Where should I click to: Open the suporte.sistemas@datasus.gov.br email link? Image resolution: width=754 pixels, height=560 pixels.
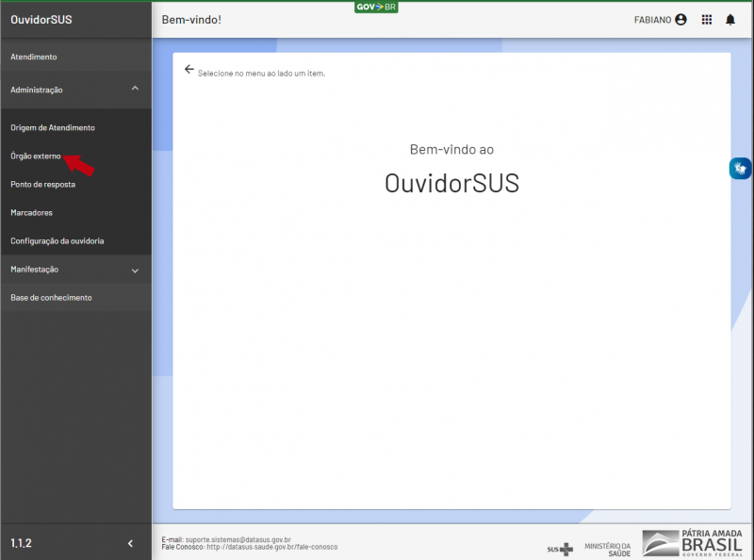click(x=242, y=538)
